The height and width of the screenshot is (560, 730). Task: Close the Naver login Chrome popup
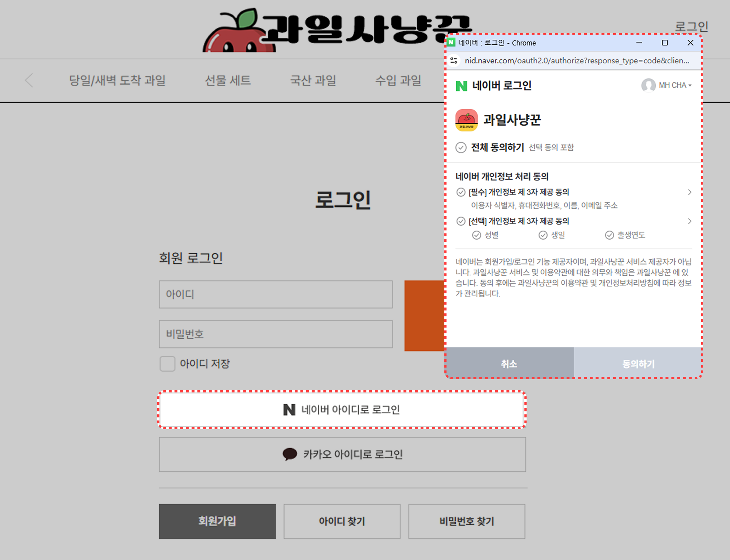(690, 43)
